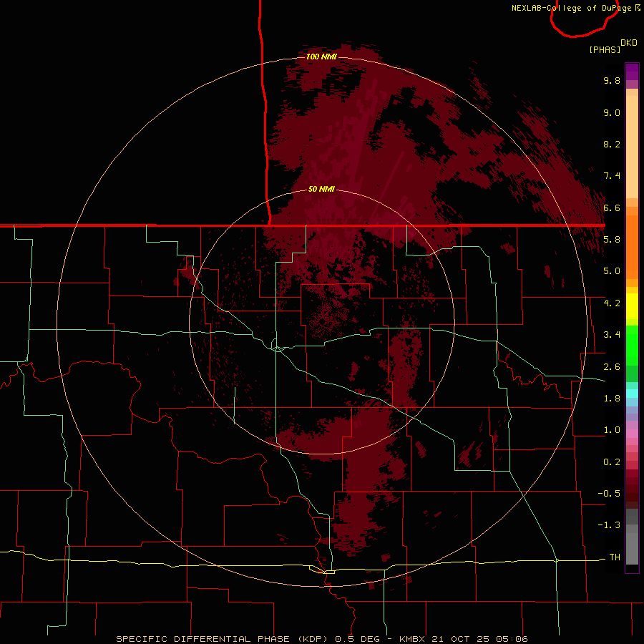Click the large peach segment of color bar

[632, 147]
